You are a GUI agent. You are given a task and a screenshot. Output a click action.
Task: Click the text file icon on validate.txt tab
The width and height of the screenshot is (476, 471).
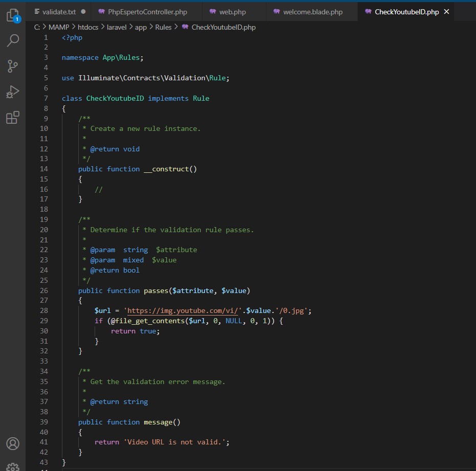(x=37, y=12)
